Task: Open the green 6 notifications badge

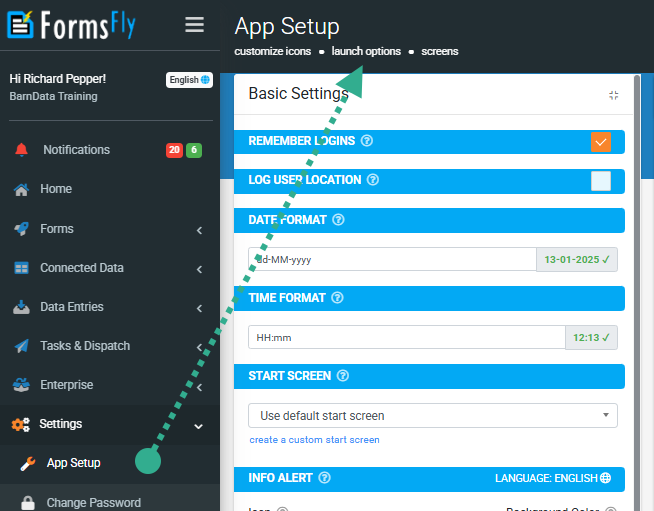Action: point(194,150)
